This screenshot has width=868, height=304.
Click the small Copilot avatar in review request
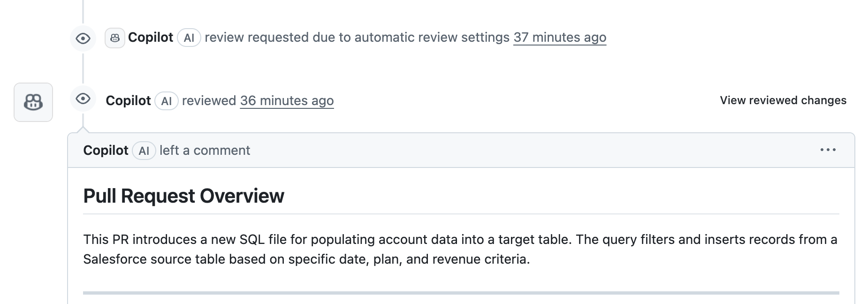click(x=115, y=38)
